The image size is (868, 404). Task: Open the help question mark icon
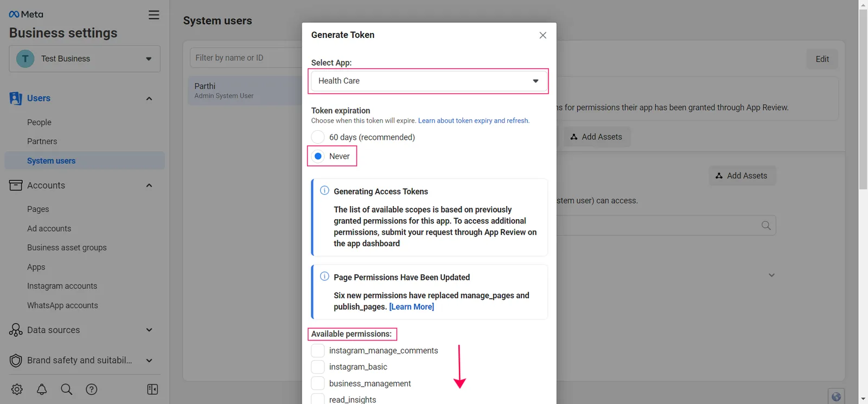click(92, 389)
